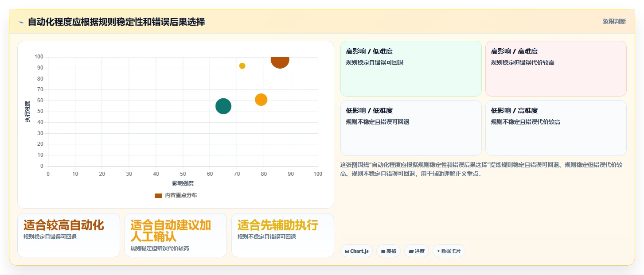
Task: Click the paragraph starting 这张图围绕
Action: point(481,169)
